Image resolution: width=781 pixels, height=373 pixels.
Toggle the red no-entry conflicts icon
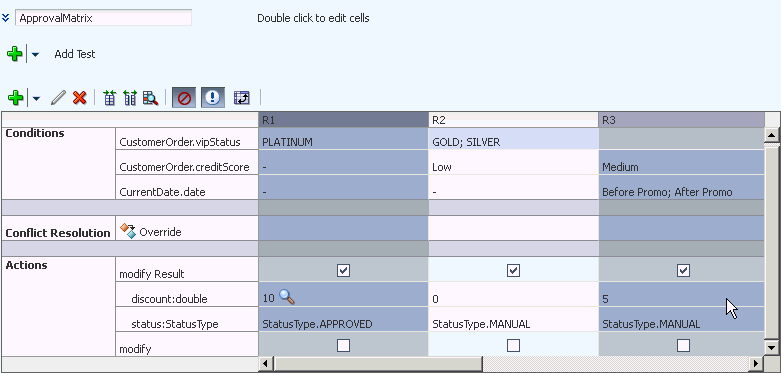coord(184,98)
